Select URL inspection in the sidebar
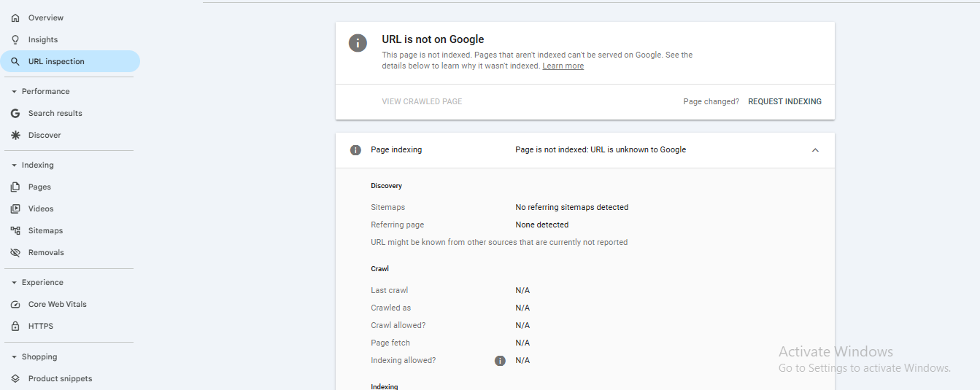Viewport: 980px width, 390px height. 70,61
